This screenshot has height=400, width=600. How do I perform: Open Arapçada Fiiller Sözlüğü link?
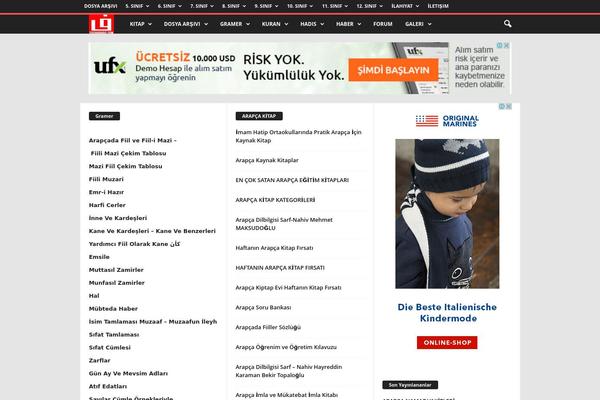[x=268, y=327]
